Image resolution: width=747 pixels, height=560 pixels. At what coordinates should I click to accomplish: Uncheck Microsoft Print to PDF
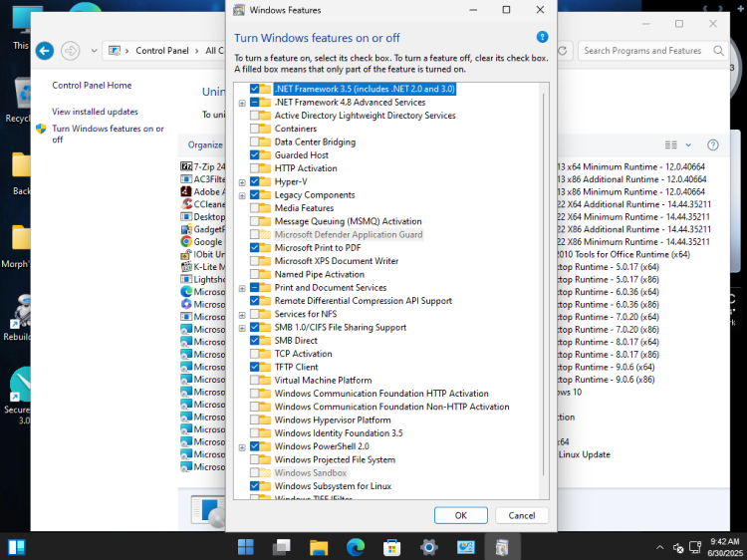point(254,248)
